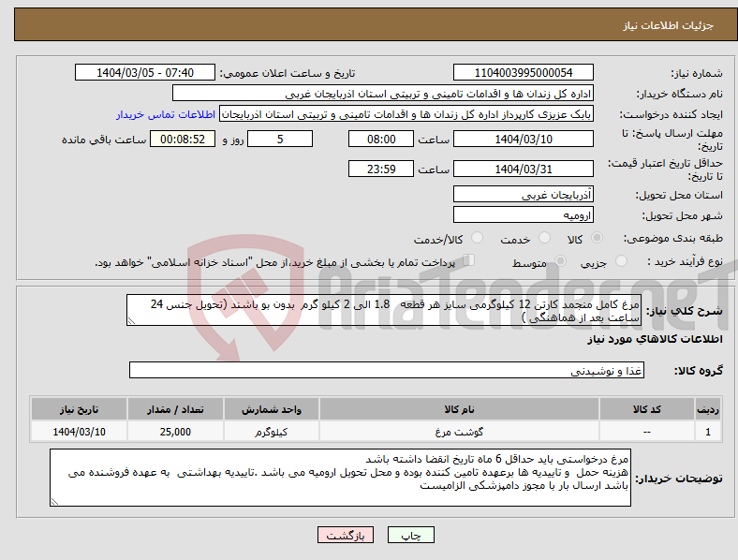Click the resize handle of the description textarea
738x560 pixels.
131,321
